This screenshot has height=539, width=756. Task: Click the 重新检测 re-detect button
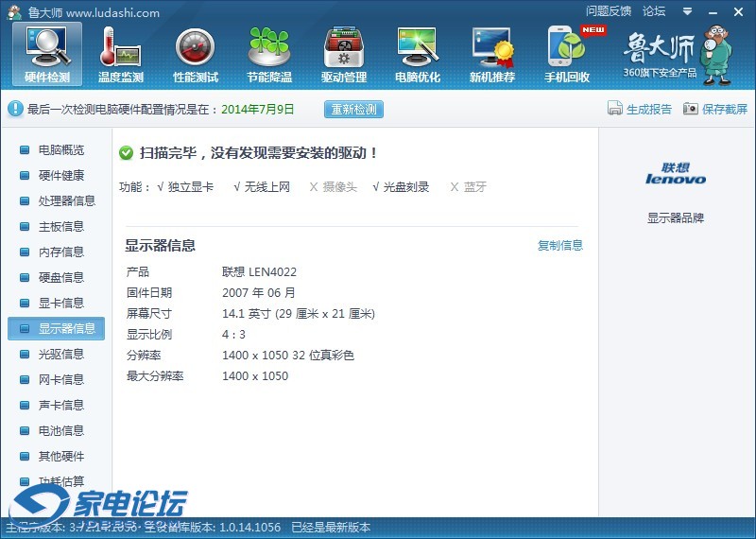coord(353,109)
